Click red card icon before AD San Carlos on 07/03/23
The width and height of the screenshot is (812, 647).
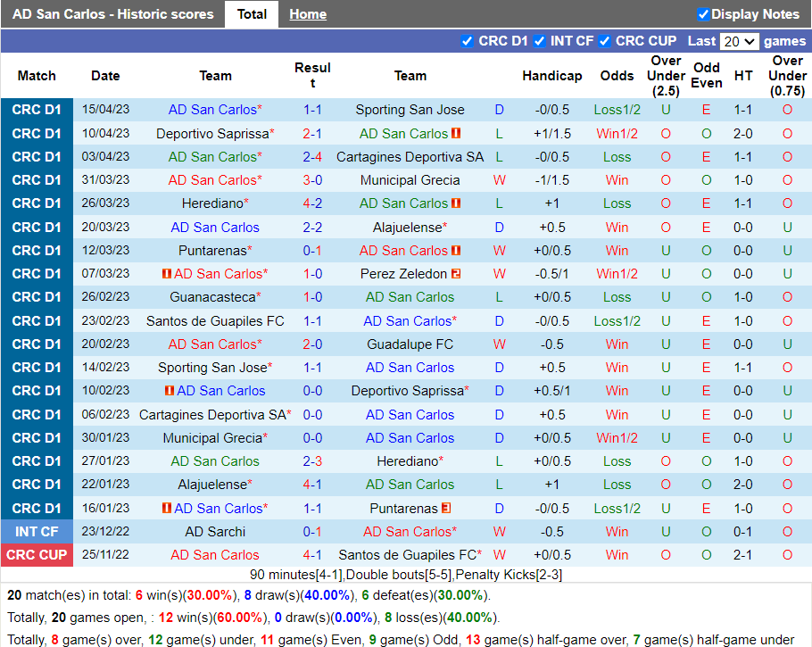pyautogui.click(x=167, y=274)
